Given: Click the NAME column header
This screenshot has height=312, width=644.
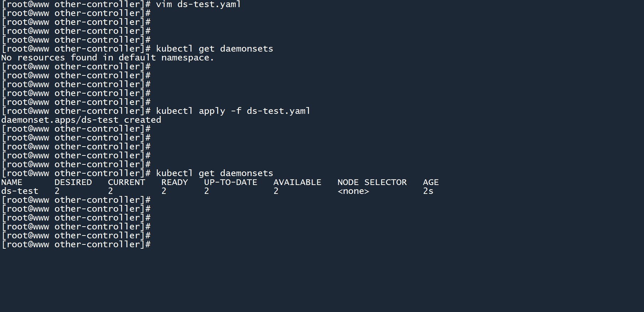Looking at the screenshot, I should click(12, 182).
